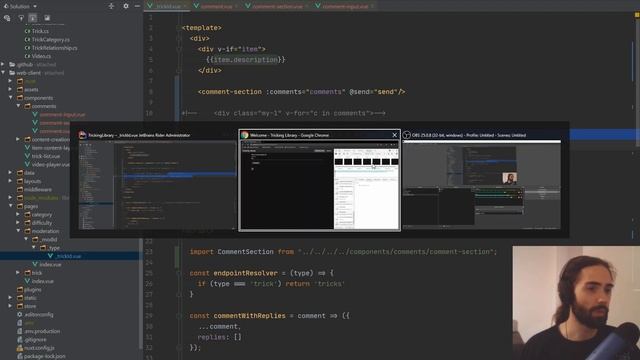
Task: Collapse the components folder
Action: click(x=11, y=98)
